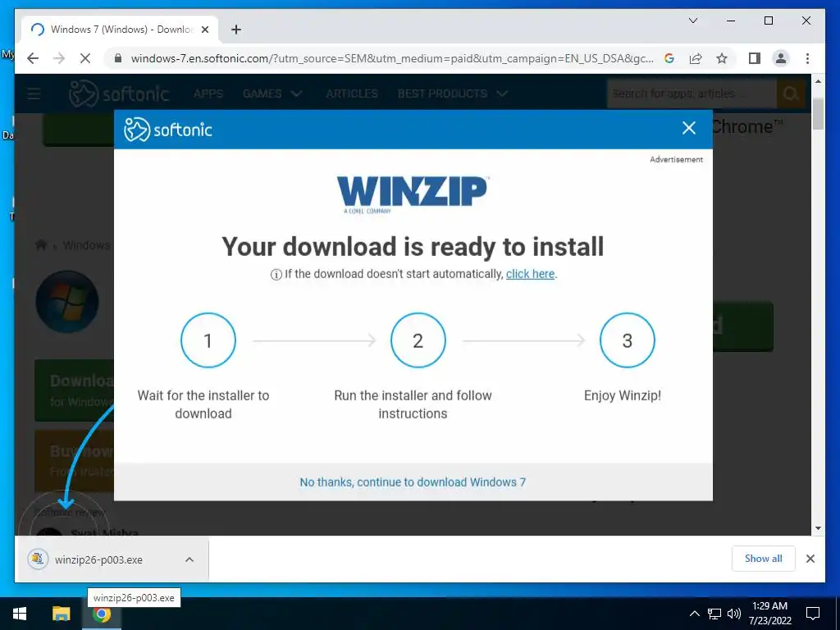
Task: Open downloaded winzip26-p003.exe file
Action: 98,559
